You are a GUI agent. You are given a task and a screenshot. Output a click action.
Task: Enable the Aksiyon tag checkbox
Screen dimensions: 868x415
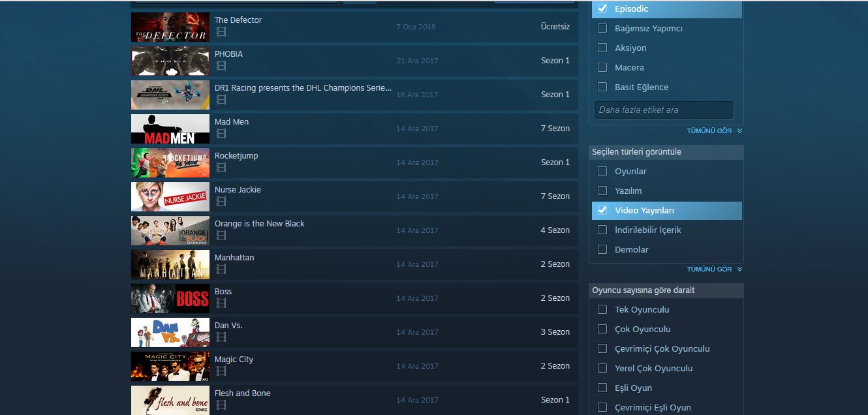coord(602,48)
